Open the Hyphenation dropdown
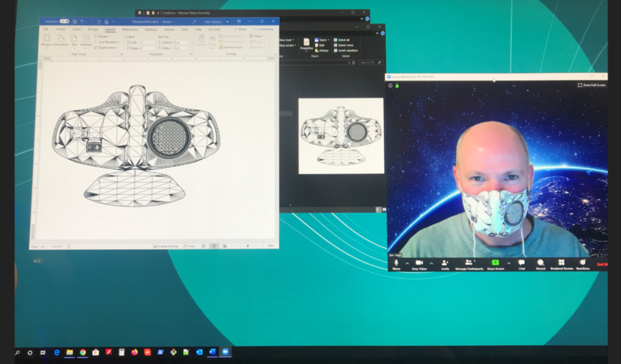 (x=106, y=48)
